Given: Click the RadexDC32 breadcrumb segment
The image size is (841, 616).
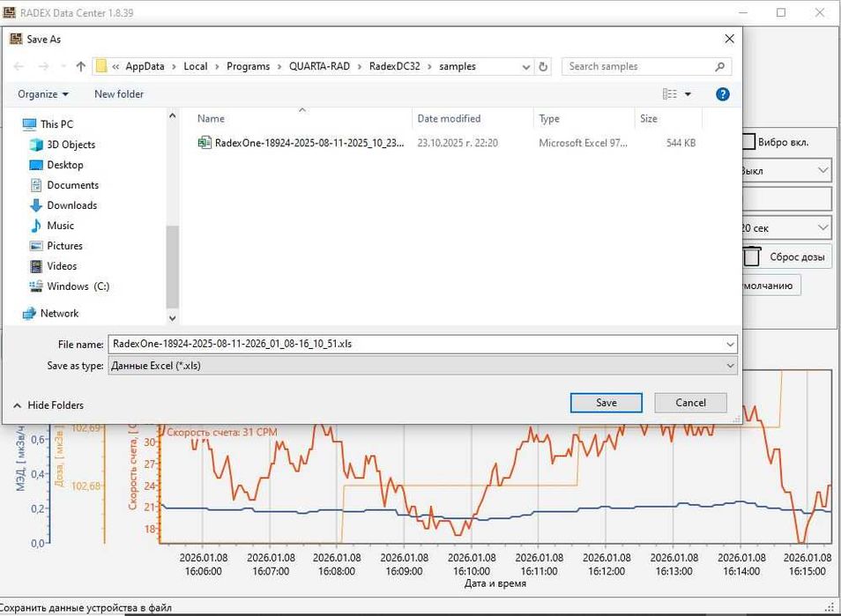Looking at the screenshot, I should pyautogui.click(x=394, y=66).
